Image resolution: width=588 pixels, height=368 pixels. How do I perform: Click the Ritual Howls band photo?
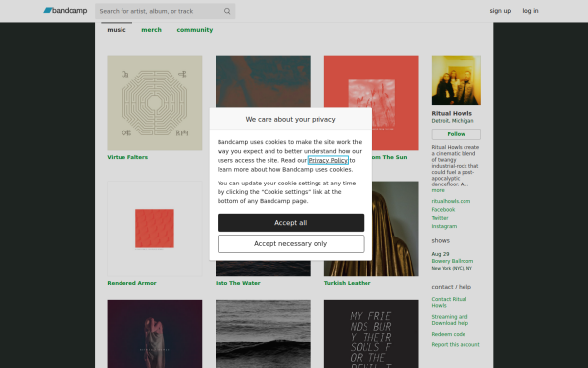(x=457, y=80)
